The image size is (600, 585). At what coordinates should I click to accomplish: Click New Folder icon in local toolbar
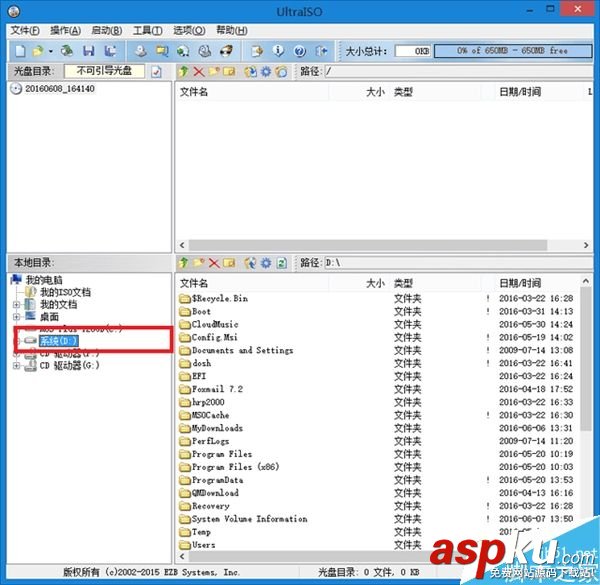click(199, 263)
